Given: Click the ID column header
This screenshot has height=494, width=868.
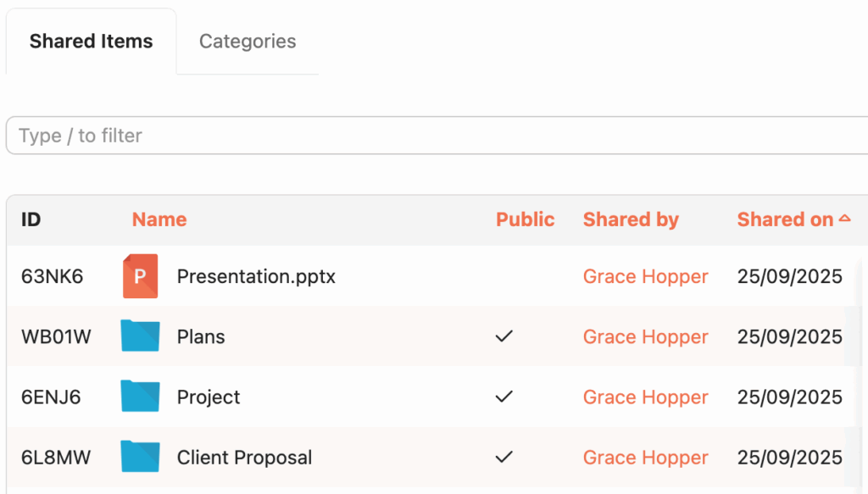Looking at the screenshot, I should [x=31, y=219].
